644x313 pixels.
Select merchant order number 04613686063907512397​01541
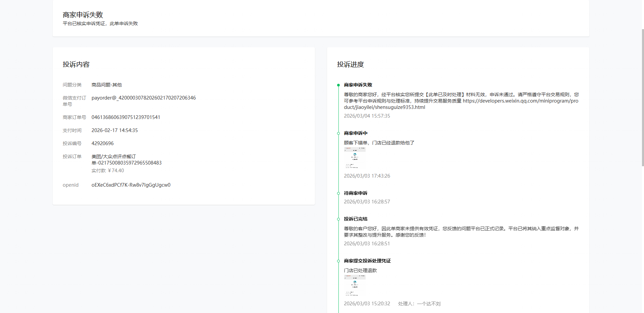point(126,117)
